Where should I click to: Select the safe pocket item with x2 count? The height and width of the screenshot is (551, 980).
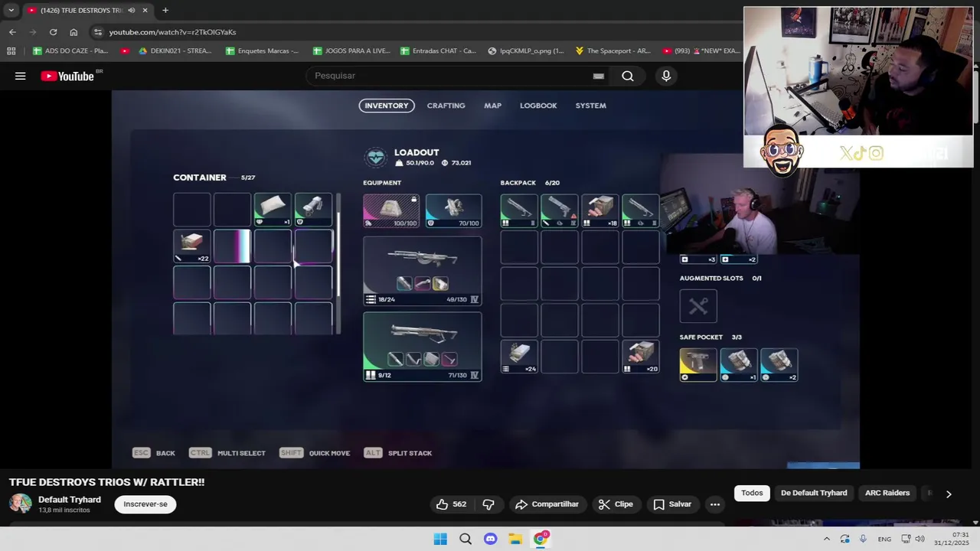tap(779, 365)
